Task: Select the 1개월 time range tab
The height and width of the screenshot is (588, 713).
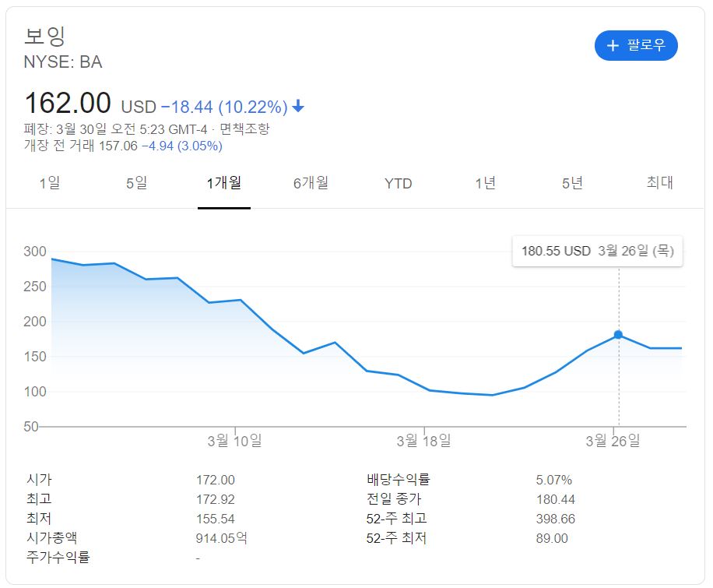Action: (x=223, y=183)
